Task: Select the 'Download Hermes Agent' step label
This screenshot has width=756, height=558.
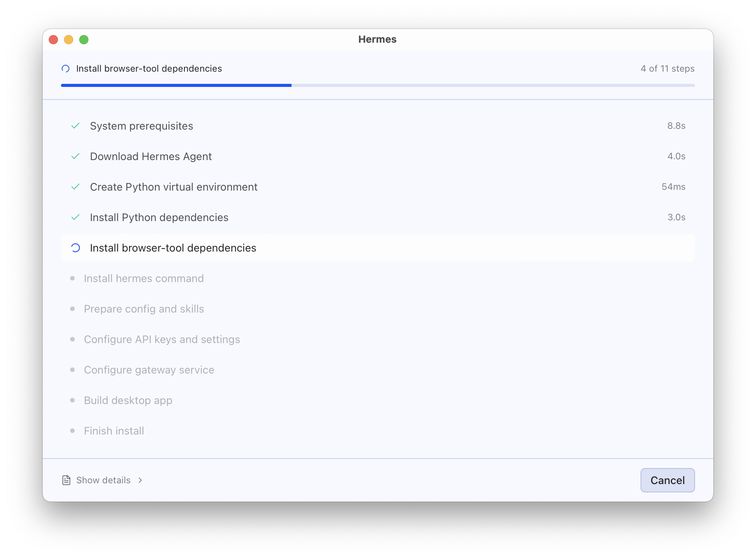Action: [151, 156]
